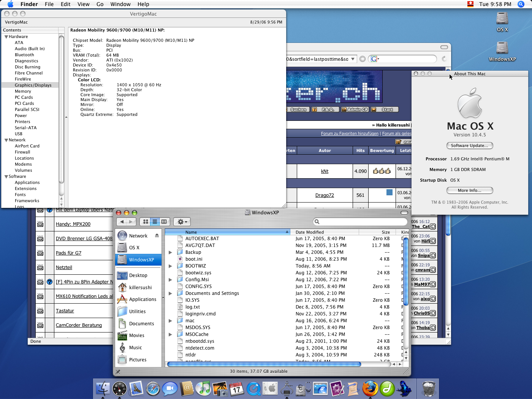Click the Firefox icon in the Dock
This screenshot has width=532, height=399.
tap(370, 389)
